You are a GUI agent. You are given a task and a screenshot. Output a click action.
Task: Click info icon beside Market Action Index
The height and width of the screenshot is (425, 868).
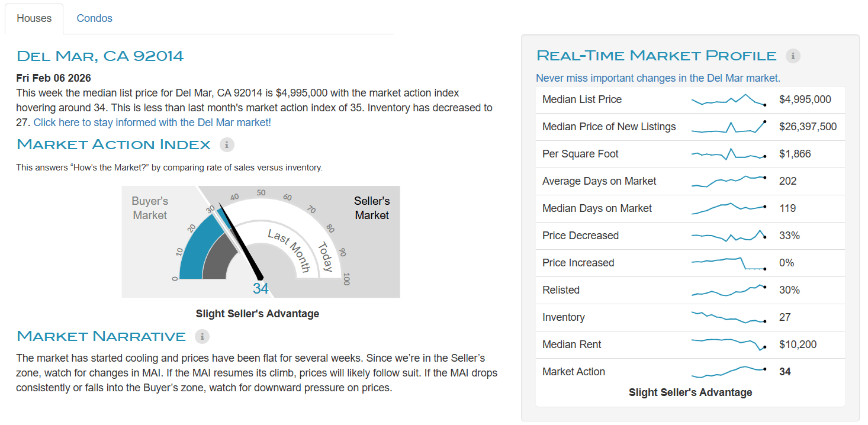[227, 144]
